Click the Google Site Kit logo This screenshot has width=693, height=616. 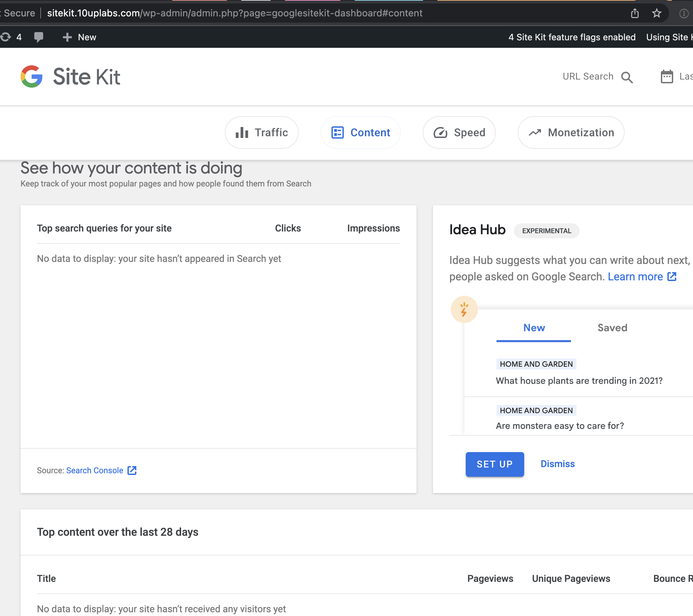click(x=70, y=76)
